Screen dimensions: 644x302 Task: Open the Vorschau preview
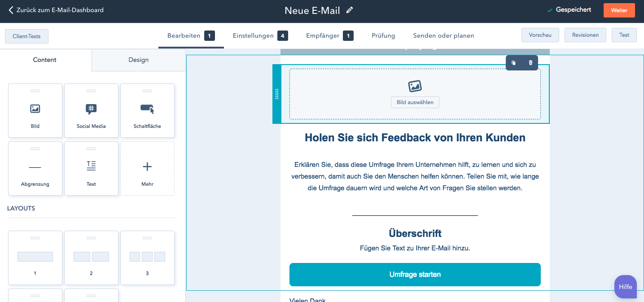coord(540,35)
